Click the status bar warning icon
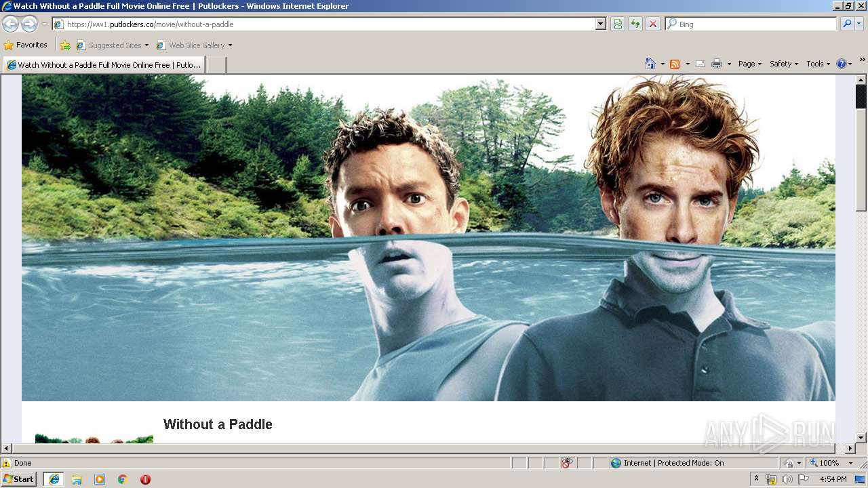Screen dimensions: 868x488 click(7, 463)
